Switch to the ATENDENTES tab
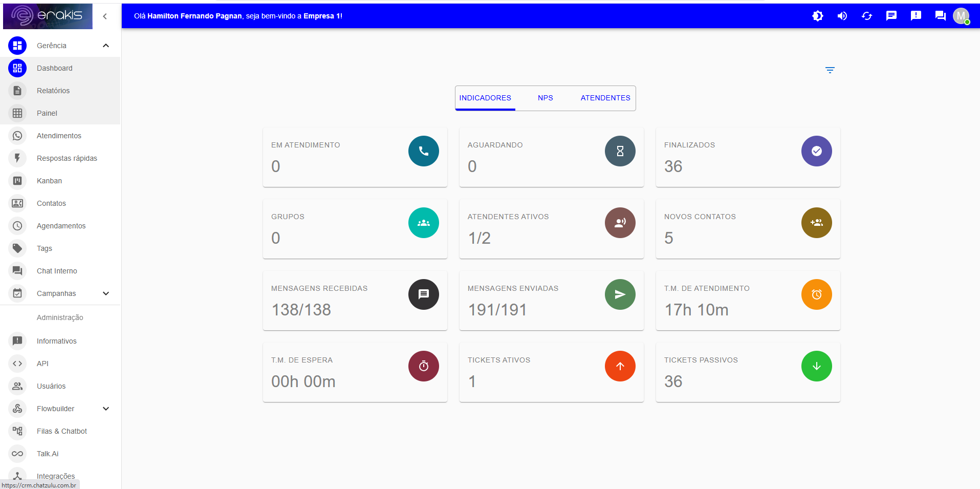The width and height of the screenshot is (980, 489). [x=605, y=98]
